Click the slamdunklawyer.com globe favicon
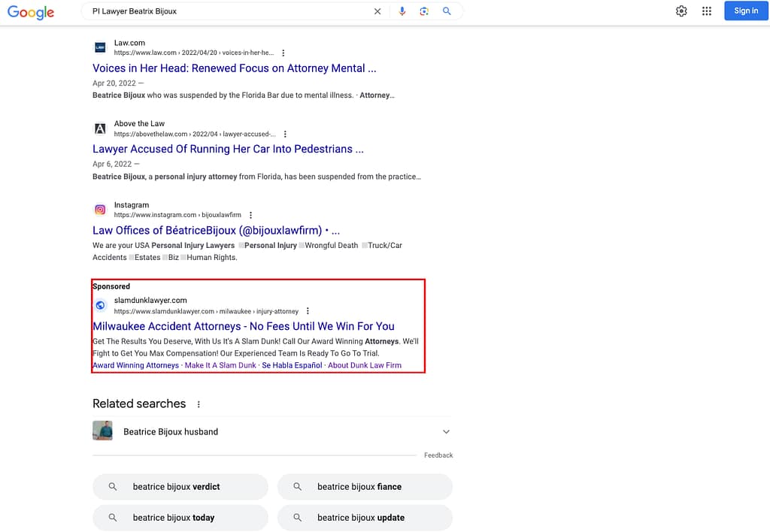The height and width of the screenshot is (532, 770). tap(100, 305)
